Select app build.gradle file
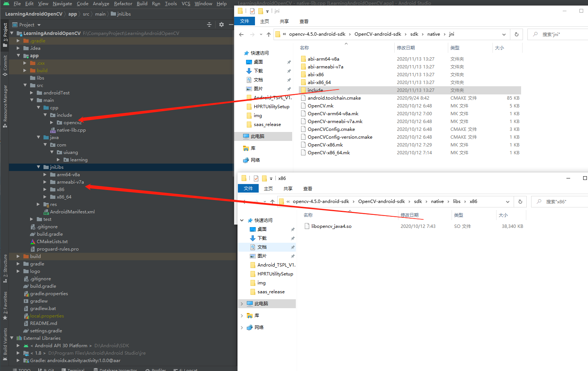 [49, 234]
